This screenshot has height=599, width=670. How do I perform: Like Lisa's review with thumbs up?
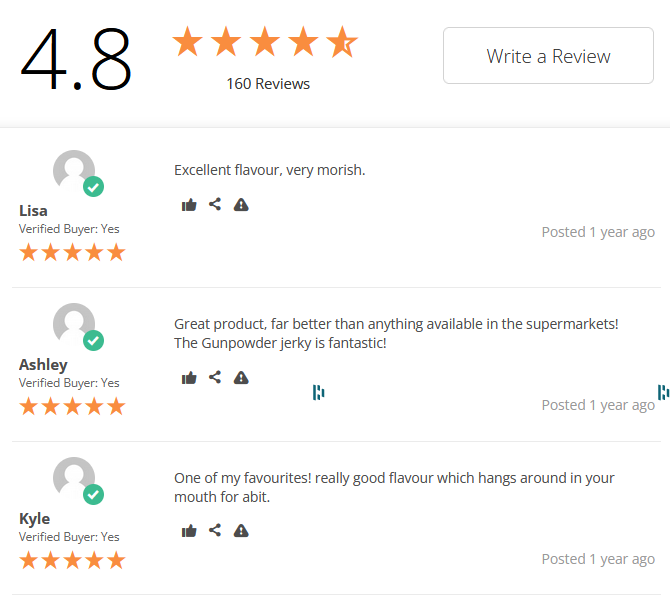click(x=189, y=205)
